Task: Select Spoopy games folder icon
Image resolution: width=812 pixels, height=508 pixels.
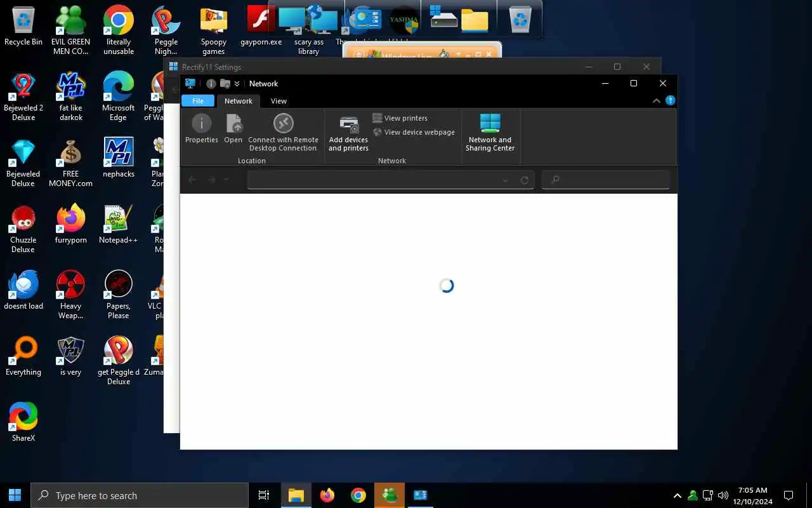Action: 213,30
